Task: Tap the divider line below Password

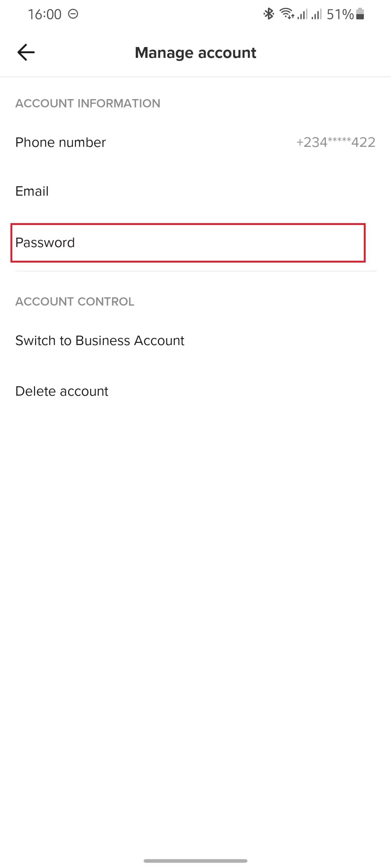Action: [195, 271]
